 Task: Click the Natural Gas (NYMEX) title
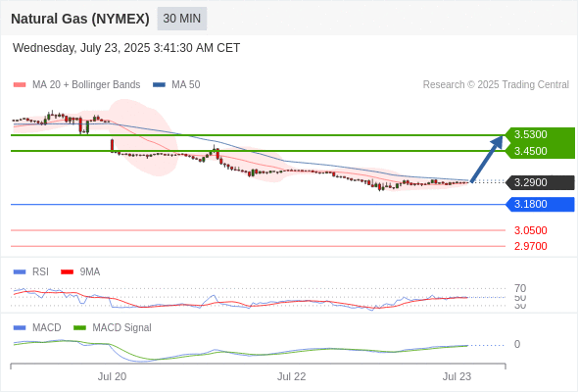click(80, 19)
